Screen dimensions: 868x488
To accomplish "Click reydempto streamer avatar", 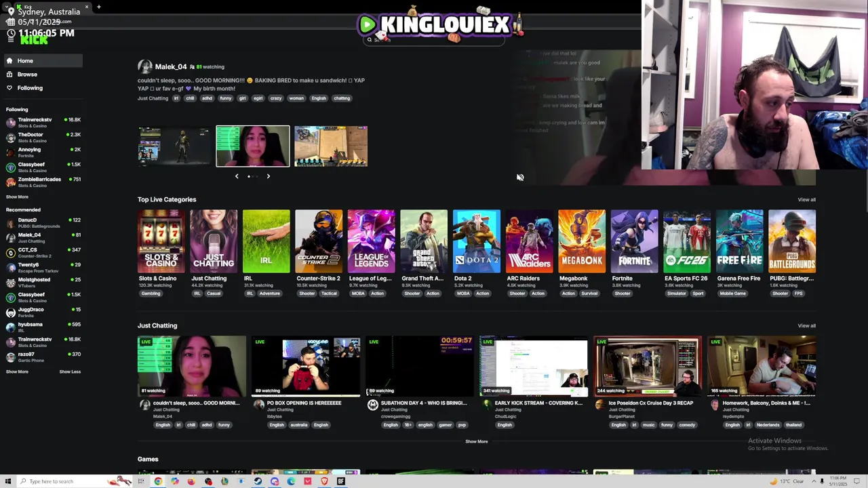I will 714,405.
